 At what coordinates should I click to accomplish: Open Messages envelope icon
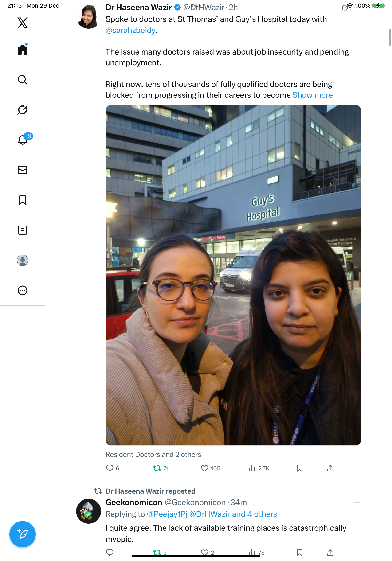(23, 170)
